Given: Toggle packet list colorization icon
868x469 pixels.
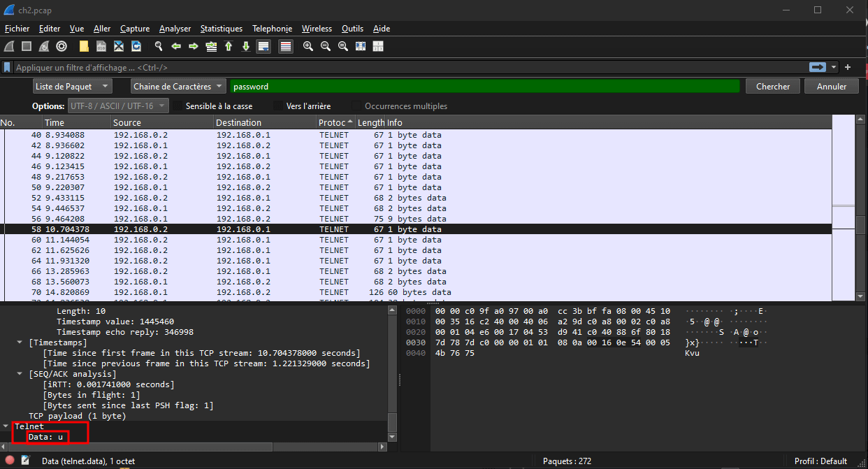Looking at the screenshot, I should coord(285,47).
